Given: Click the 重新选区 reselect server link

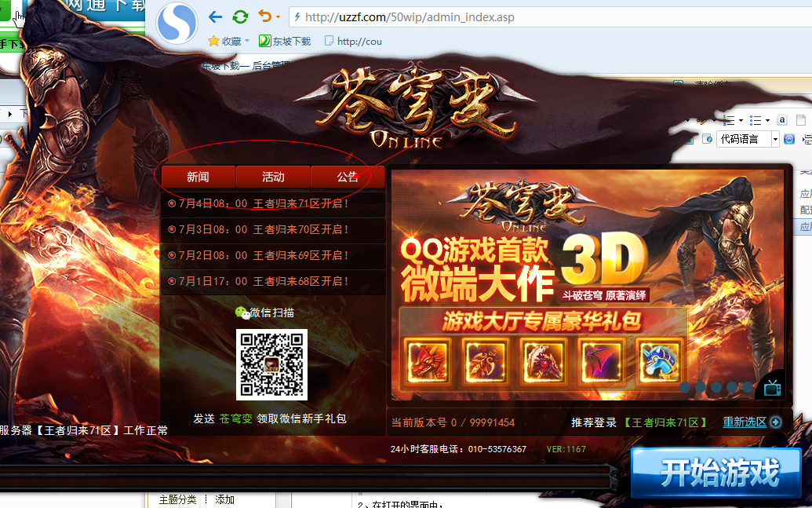Looking at the screenshot, I should [x=745, y=422].
